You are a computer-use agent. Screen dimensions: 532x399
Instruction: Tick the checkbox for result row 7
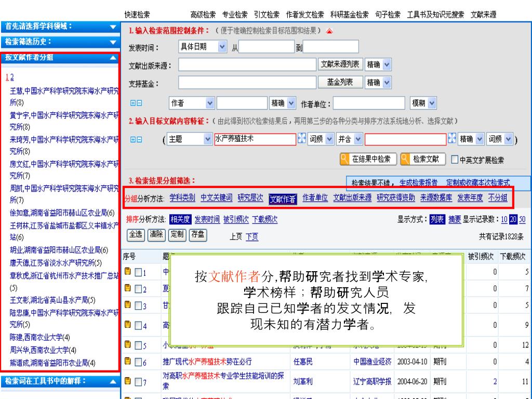(138, 382)
